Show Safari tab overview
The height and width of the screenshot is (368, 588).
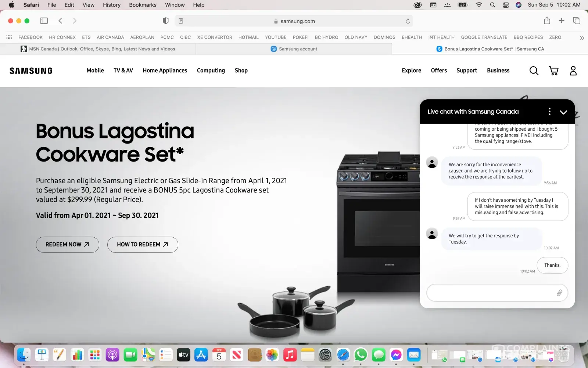tap(577, 21)
